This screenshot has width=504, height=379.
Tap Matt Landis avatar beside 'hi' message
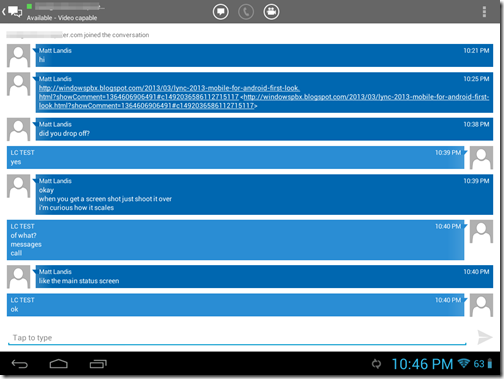pyautogui.click(x=19, y=56)
